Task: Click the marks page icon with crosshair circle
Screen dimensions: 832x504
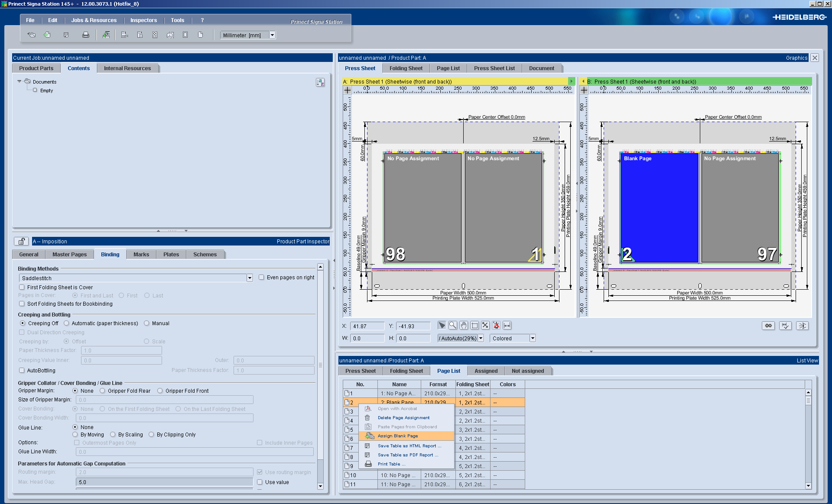Action: coord(155,35)
